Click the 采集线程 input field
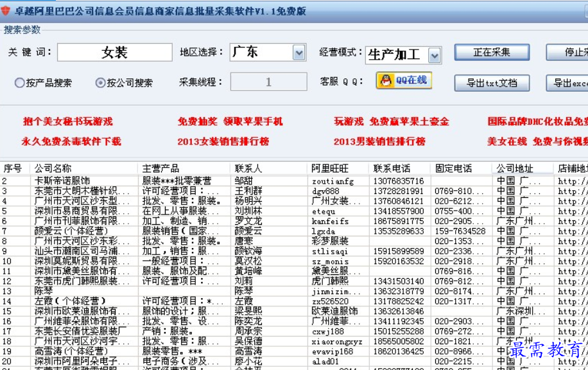The height and width of the screenshot is (370, 588). click(x=268, y=82)
